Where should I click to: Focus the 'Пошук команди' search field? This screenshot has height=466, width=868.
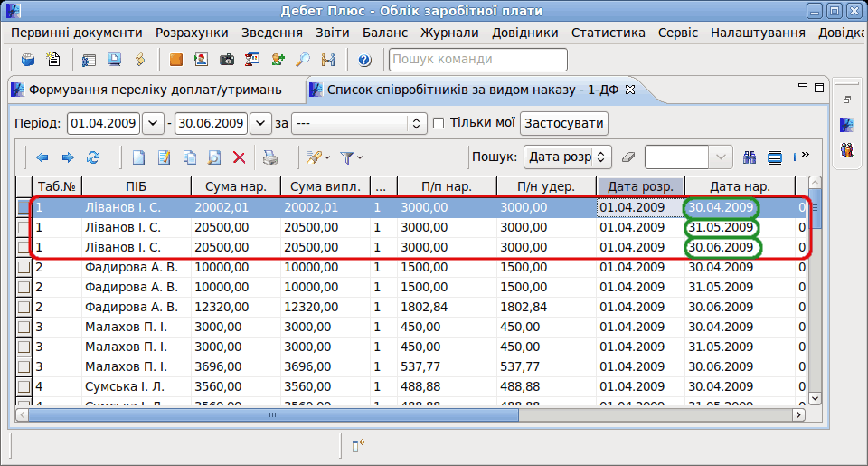(478, 60)
